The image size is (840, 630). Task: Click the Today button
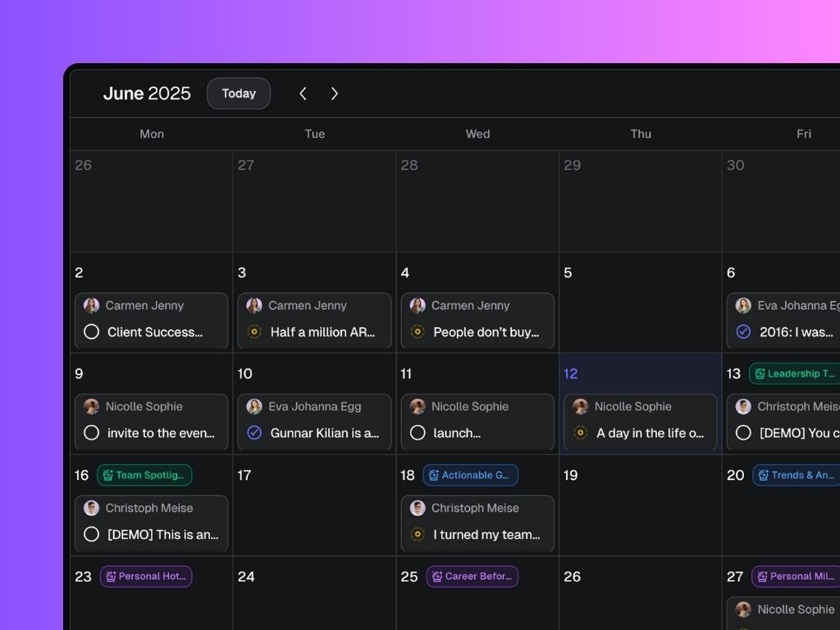pyautogui.click(x=238, y=94)
